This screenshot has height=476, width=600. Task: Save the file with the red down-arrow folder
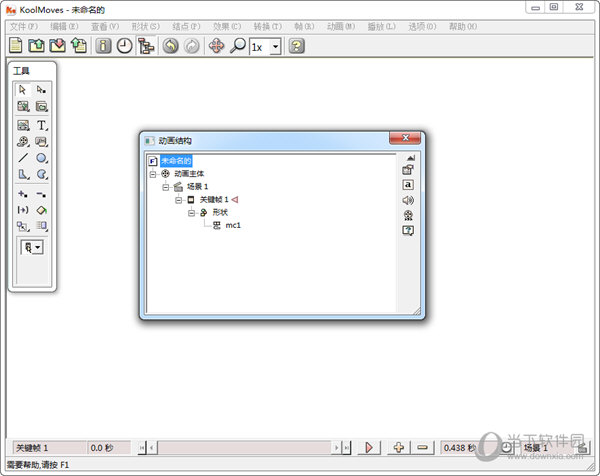pos(58,46)
